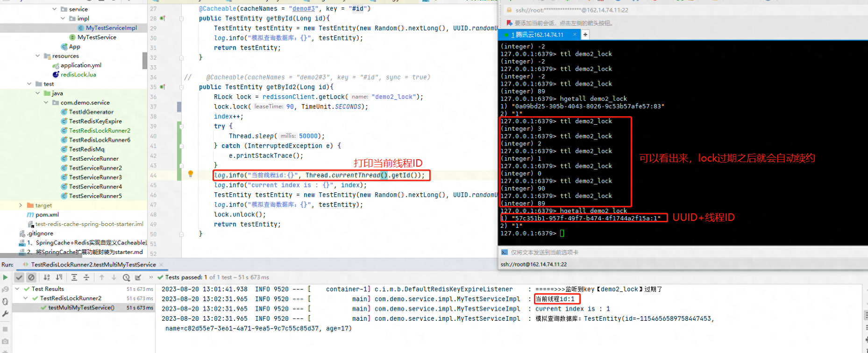Go to previous failed test arrow
868x353 pixels.
pyautogui.click(x=102, y=277)
